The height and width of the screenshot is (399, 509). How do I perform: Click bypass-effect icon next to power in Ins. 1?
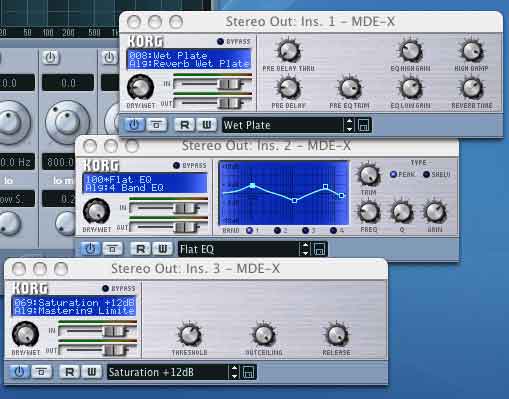pos(156,125)
